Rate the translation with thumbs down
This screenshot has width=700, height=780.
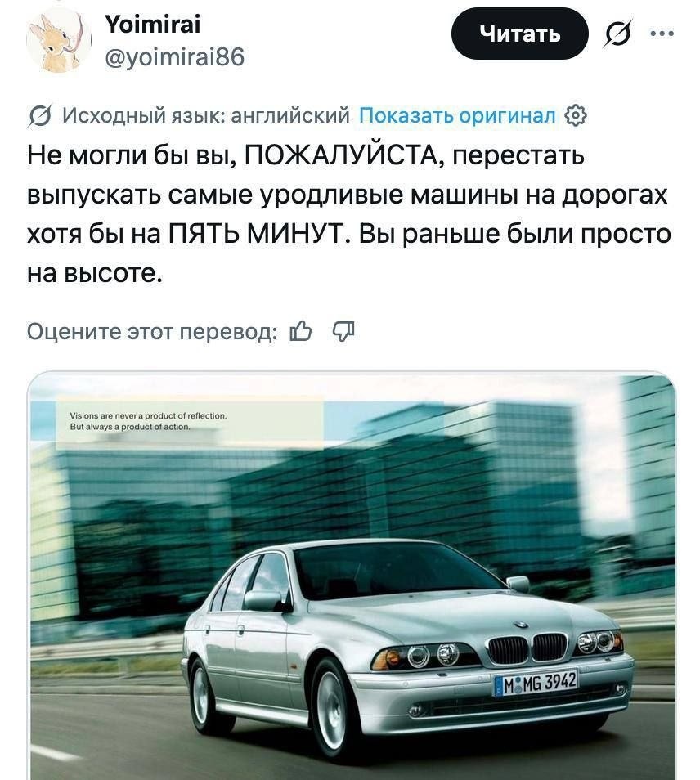(x=343, y=331)
